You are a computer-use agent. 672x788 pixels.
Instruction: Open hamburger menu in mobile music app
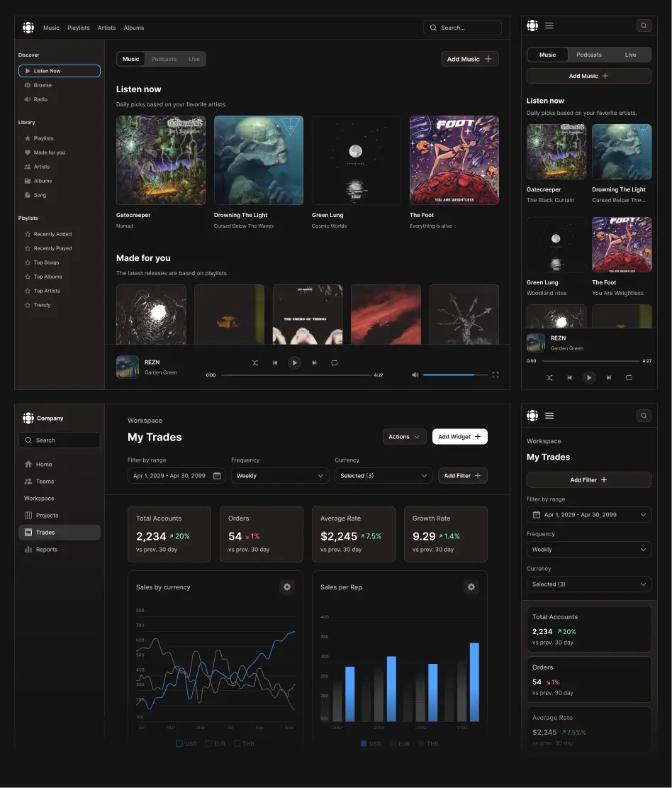[x=549, y=26]
